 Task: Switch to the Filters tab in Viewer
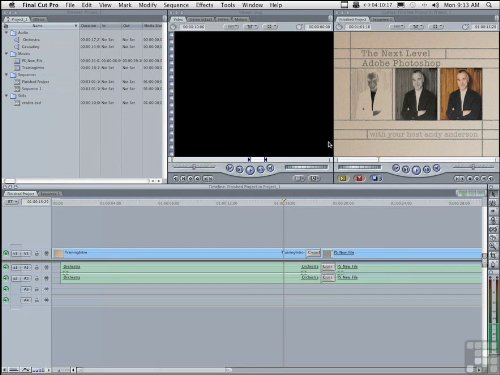pyautogui.click(x=223, y=19)
